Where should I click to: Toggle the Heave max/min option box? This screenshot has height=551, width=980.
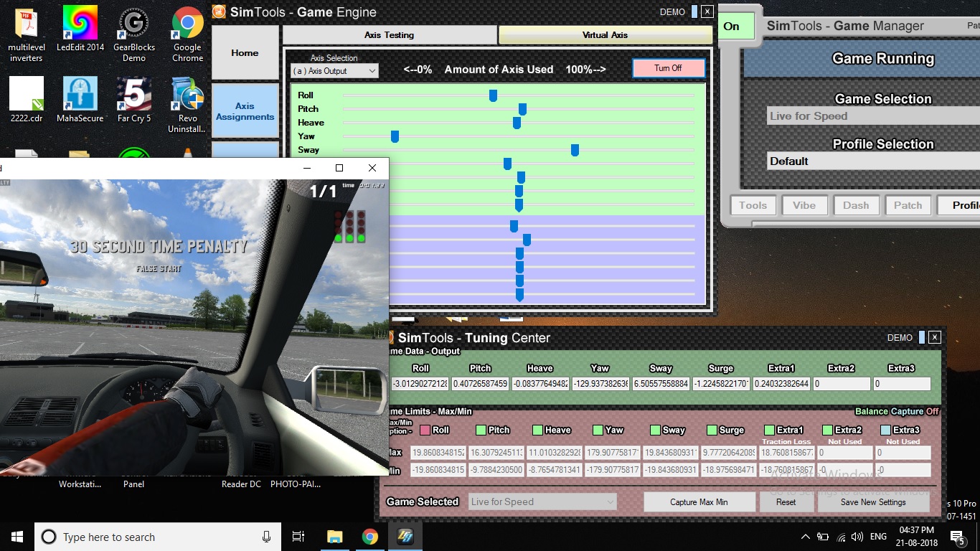[x=538, y=430]
